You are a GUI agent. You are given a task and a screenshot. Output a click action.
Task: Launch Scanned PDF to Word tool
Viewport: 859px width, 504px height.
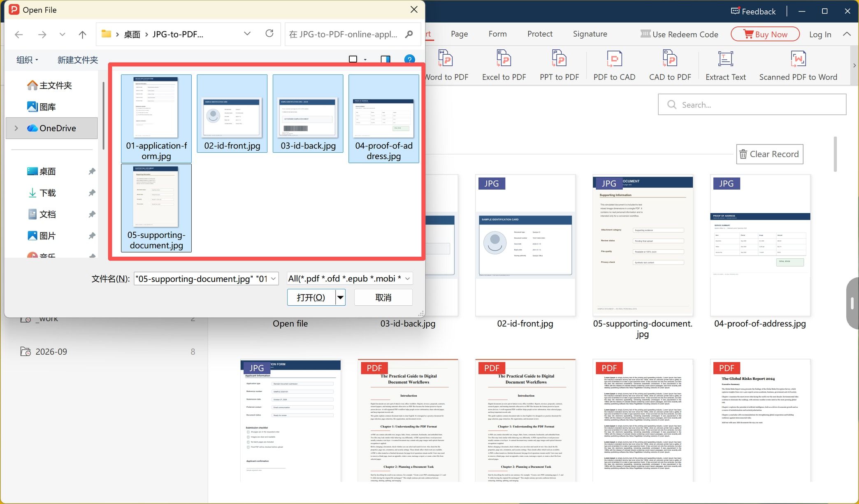coord(798,65)
